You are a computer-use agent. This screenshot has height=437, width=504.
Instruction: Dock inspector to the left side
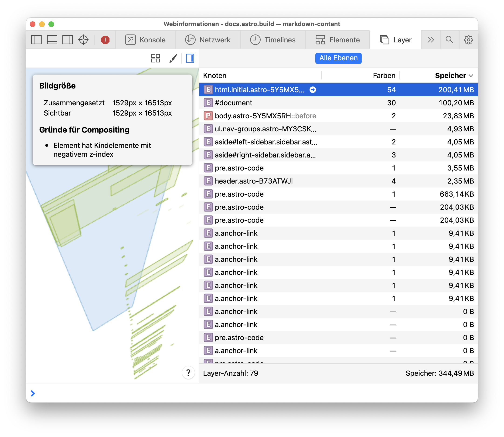36,40
